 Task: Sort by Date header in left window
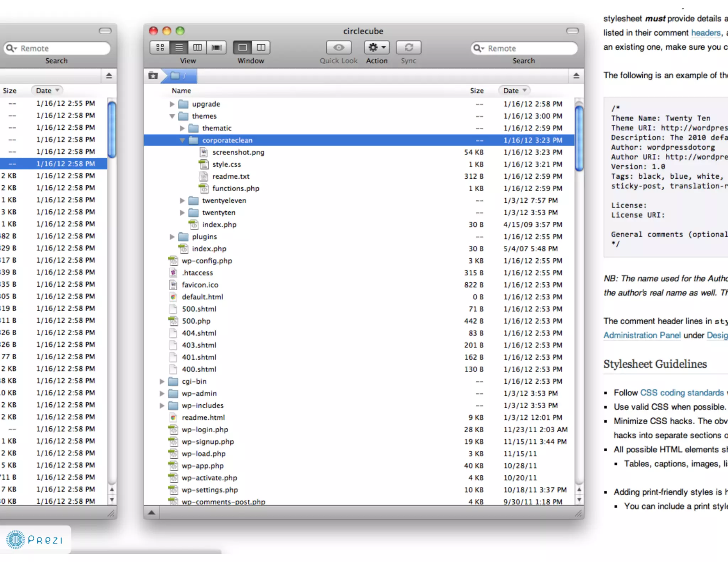[x=47, y=91]
